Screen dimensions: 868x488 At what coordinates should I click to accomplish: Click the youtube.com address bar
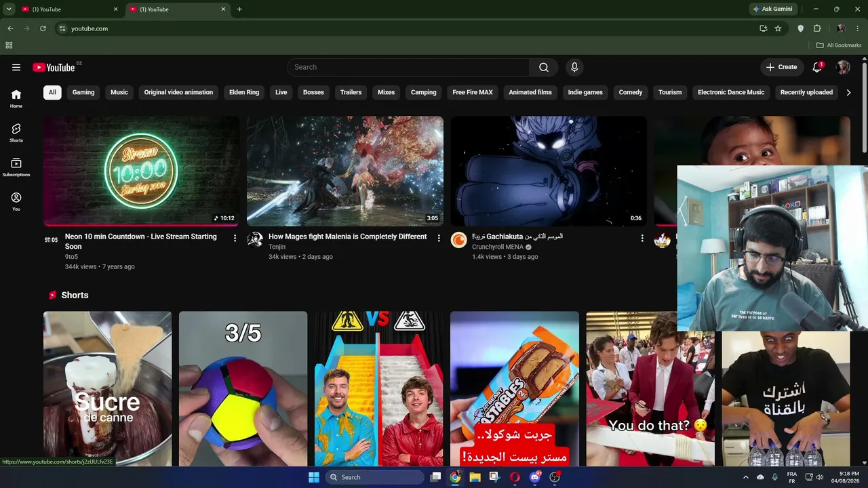(x=407, y=28)
